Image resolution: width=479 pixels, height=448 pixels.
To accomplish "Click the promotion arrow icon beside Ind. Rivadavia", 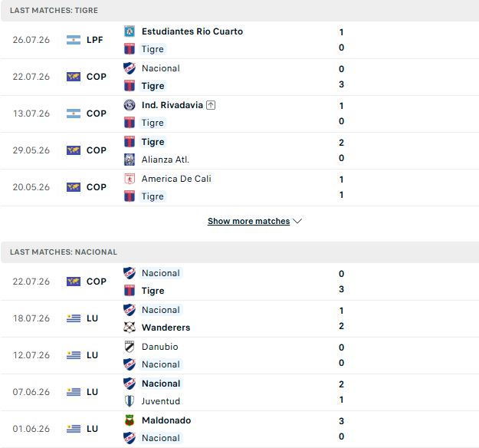I will (x=211, y=105).
